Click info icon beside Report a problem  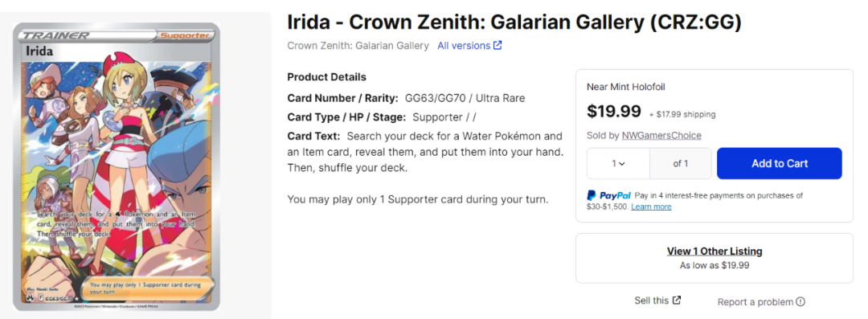[x=800, y=302]
